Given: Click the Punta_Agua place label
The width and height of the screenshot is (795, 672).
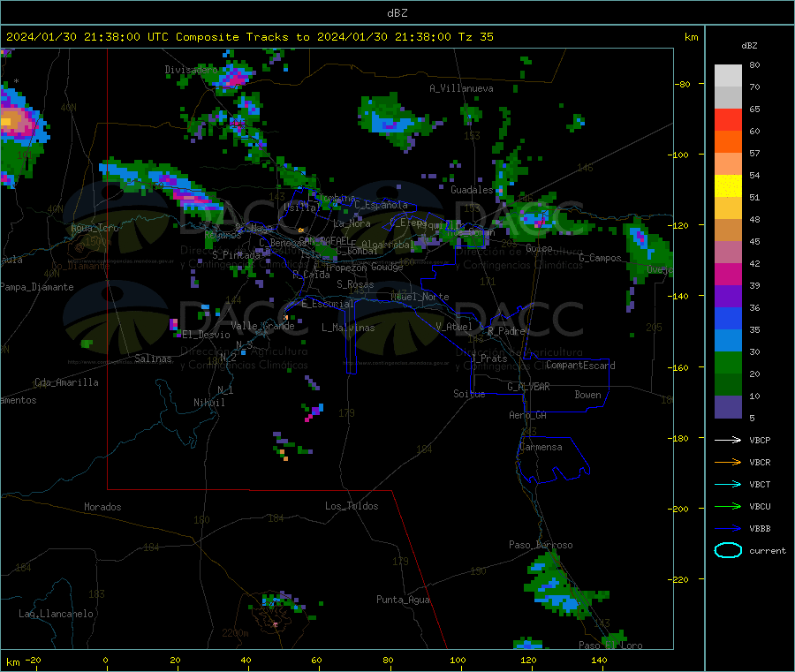Looking at the screenshot, I should coord(403,600).
